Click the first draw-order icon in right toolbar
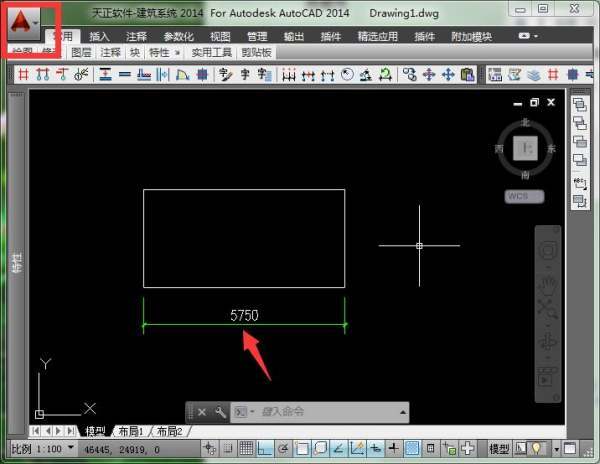 tap(579, 104)
